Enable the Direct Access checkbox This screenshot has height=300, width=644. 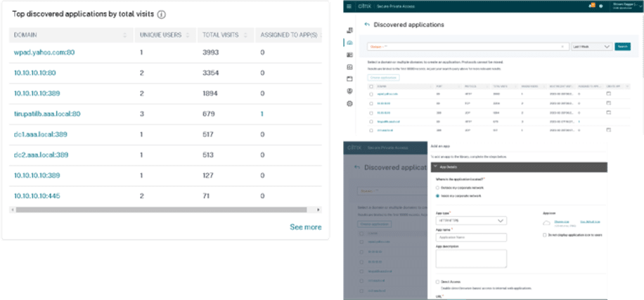(437, 282)
